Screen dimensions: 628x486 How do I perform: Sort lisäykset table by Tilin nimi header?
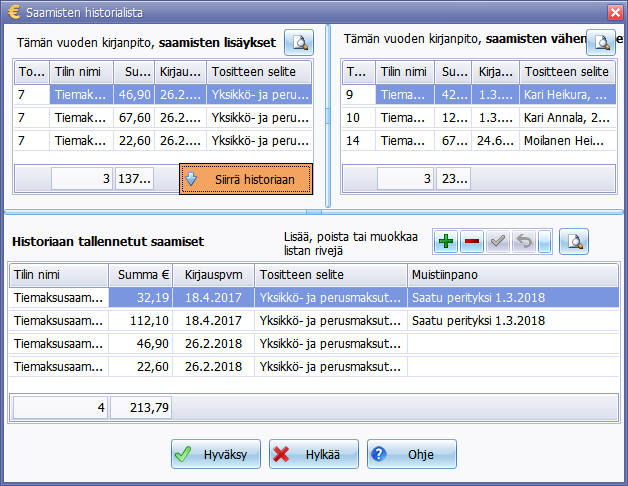[x=82, y=72]
